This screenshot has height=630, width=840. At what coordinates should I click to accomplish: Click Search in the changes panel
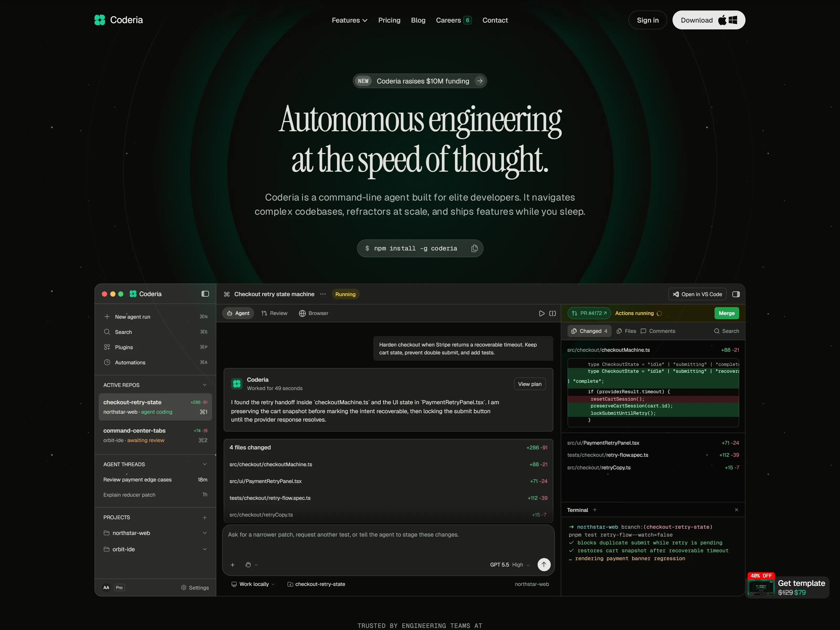726,331
